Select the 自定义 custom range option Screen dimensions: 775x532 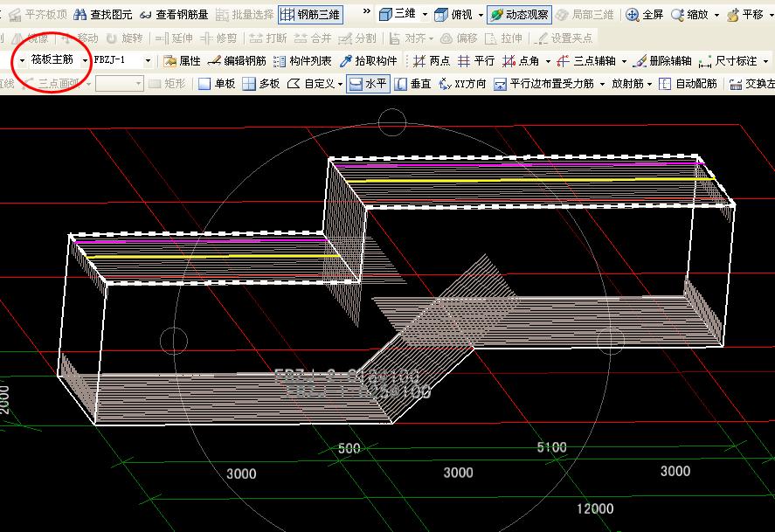311,84
